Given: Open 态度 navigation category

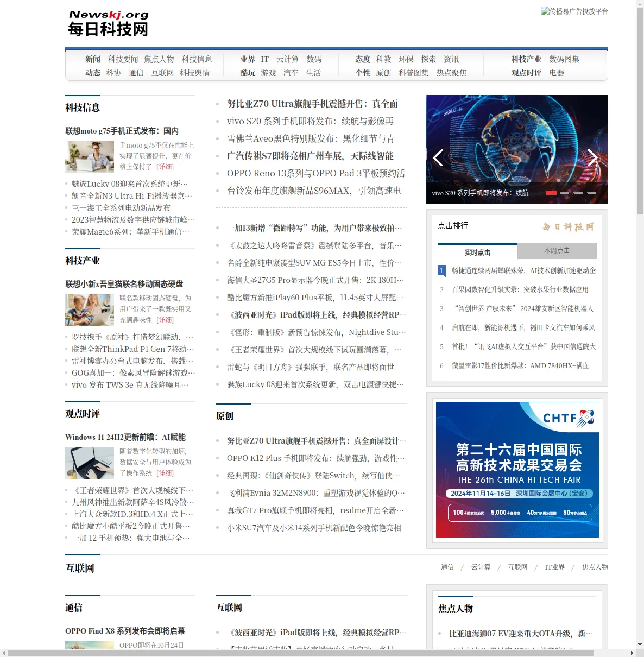Looking at the screenshot, I should tap(363, 59).
